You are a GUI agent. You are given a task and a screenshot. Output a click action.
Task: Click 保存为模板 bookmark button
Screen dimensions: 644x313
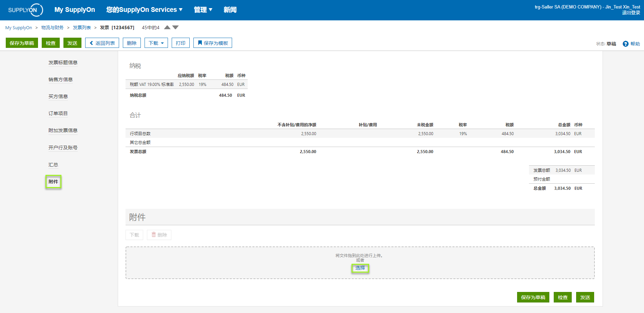[x=213, y=43]
